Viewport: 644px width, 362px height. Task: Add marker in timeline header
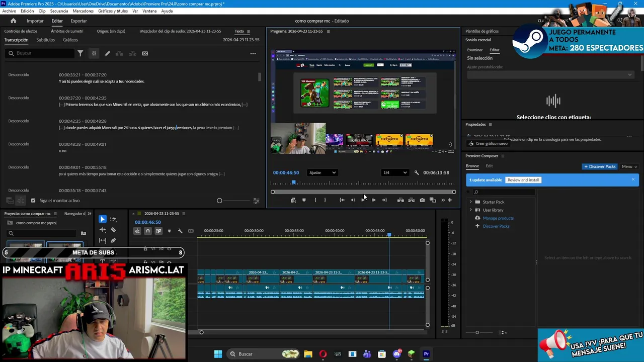[169, 231]
